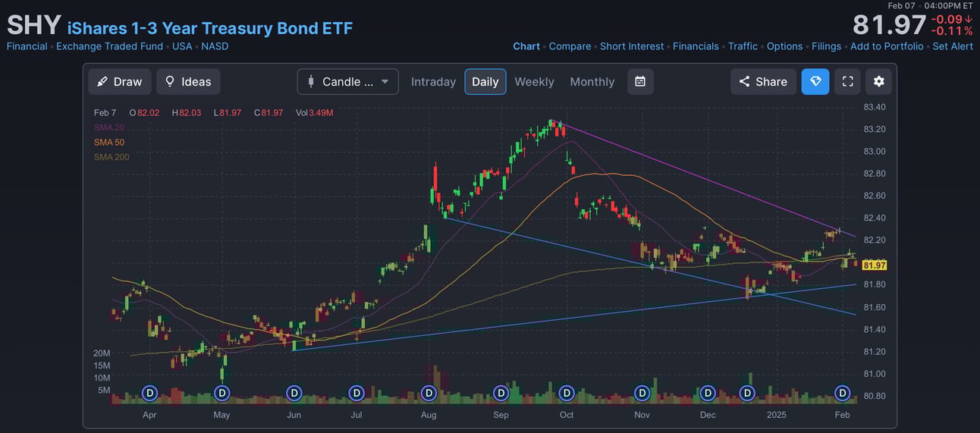
Task: Click the blue diamond premium icon
Action: tap(815, 82)
